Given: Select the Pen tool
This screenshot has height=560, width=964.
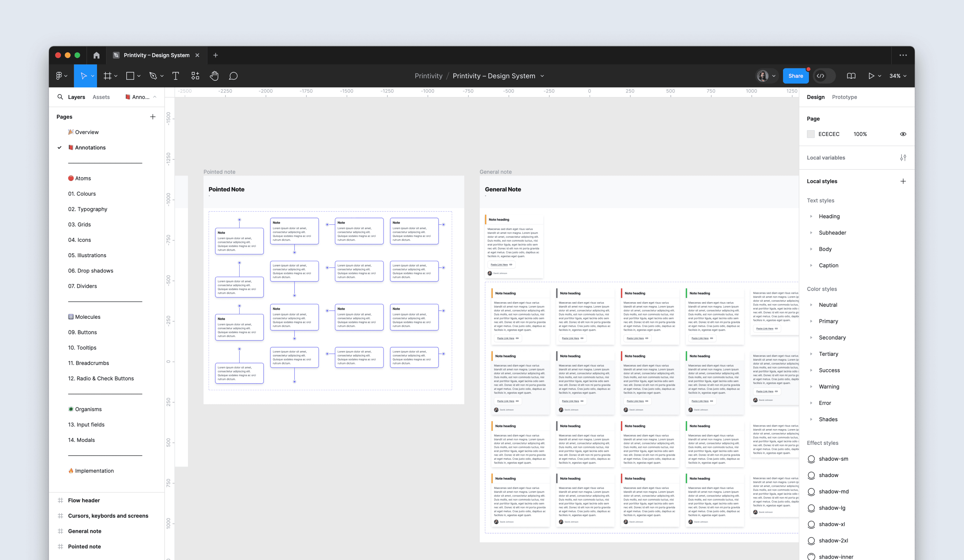Looking at the screenshot, I should click(153, 76).
